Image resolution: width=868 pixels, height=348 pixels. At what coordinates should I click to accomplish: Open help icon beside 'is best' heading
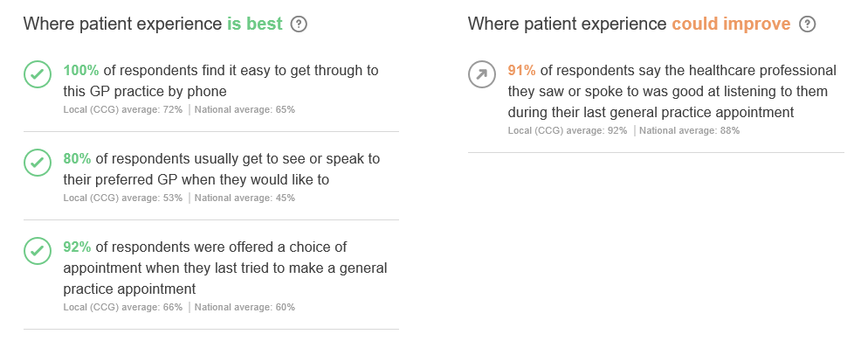point(299,24)
